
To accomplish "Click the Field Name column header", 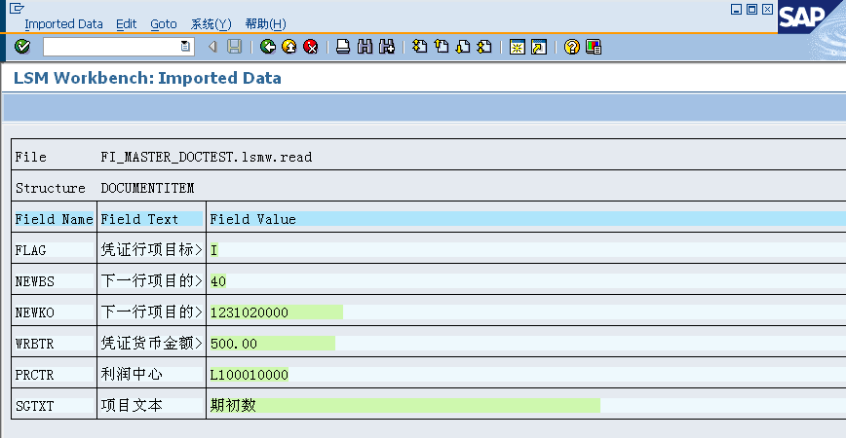I will 54,219.
